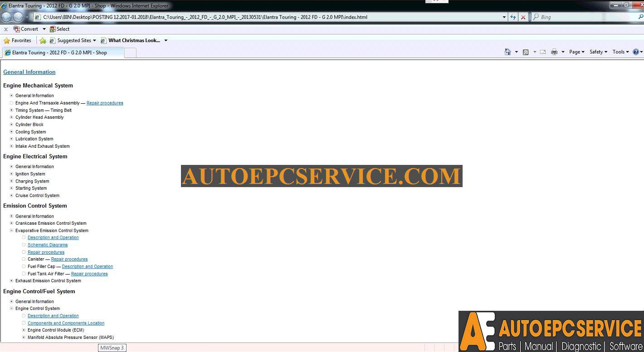Open Repair procedures for Engine And Transaxle Assembly
This screenshot has height=352, width=644.
(105, 103)
